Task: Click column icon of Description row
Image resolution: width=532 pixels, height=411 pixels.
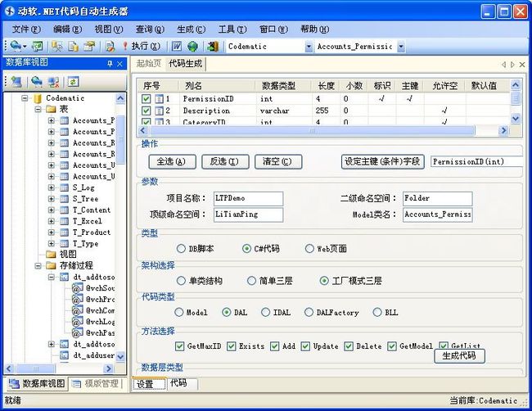Action: (159, 111)
